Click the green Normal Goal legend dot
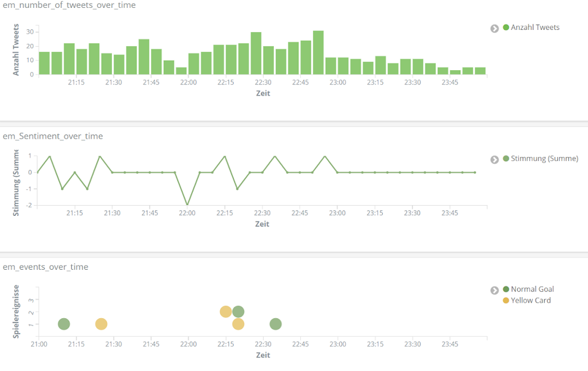 pyautogui.click(x=506, y=289)
